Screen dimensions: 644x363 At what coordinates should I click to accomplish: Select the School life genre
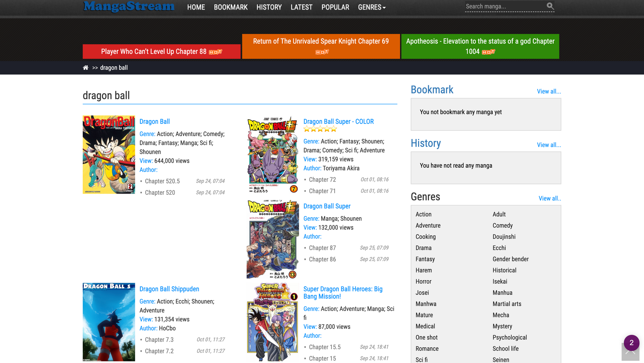tap(506, 349)
